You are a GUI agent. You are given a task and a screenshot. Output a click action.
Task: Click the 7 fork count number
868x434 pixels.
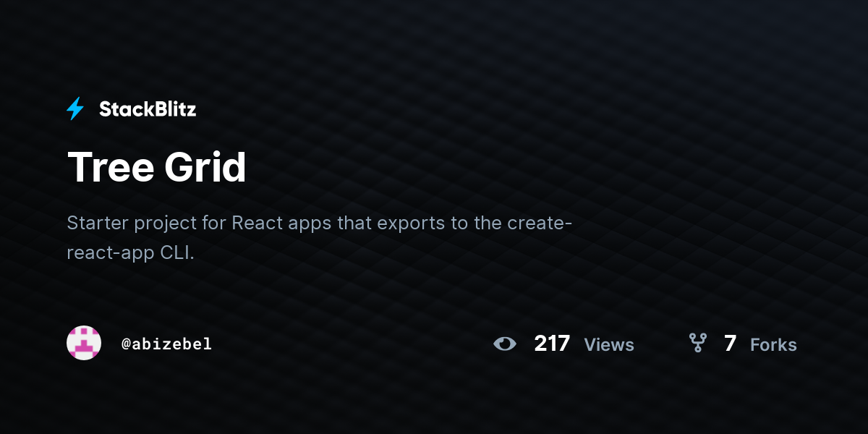730,344
